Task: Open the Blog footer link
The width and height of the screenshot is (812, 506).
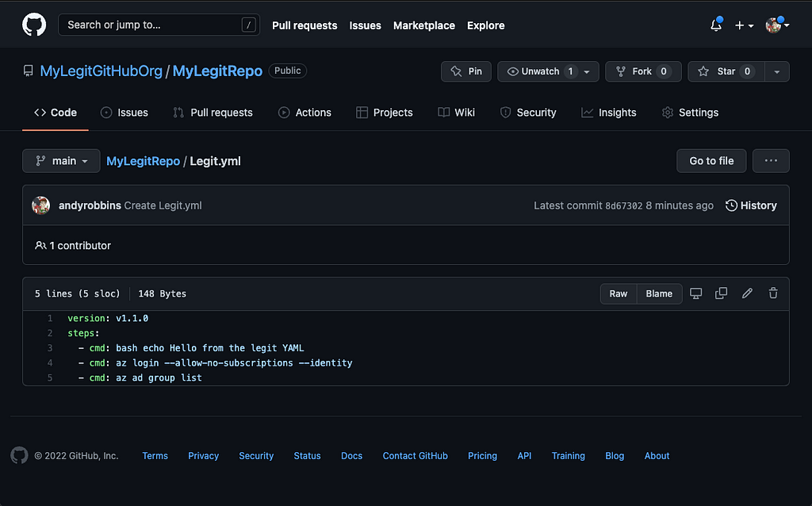Action: [x=615, y=456]
